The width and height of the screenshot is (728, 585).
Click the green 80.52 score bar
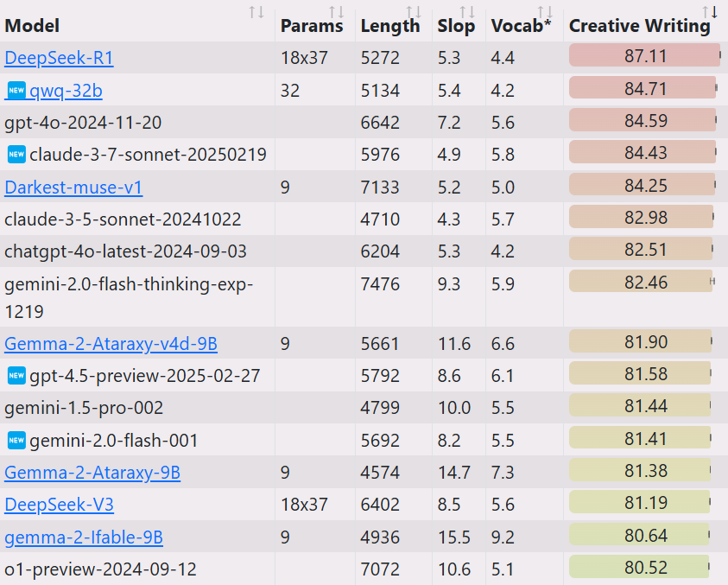tap(639, 568)
